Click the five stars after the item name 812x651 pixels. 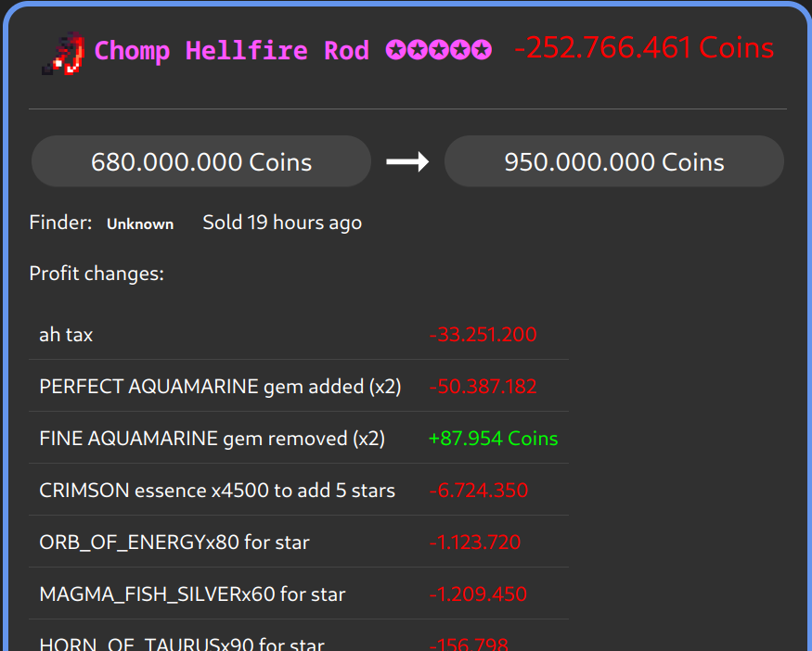click(439, 50)
